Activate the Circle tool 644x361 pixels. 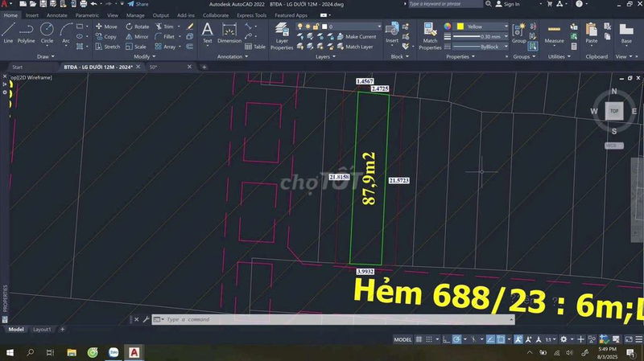click(x=47, y=32)
